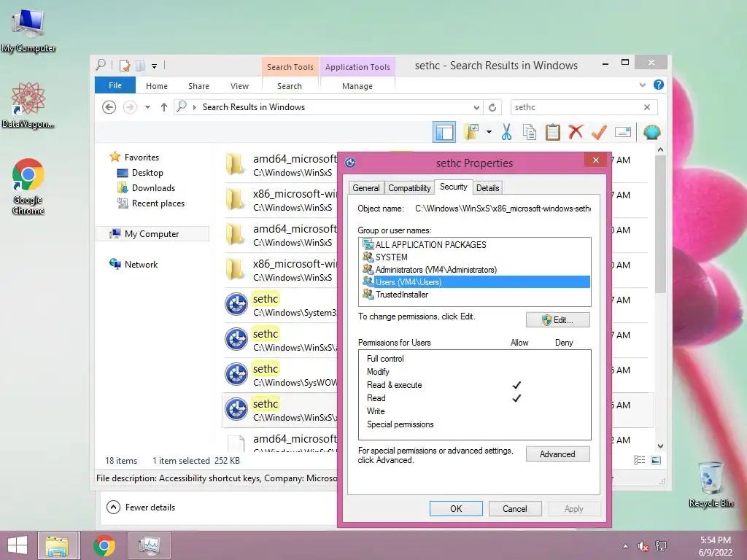This screenshot has height=560, width=747.
Task: Open the File menu tab
Action: [115, 85]
